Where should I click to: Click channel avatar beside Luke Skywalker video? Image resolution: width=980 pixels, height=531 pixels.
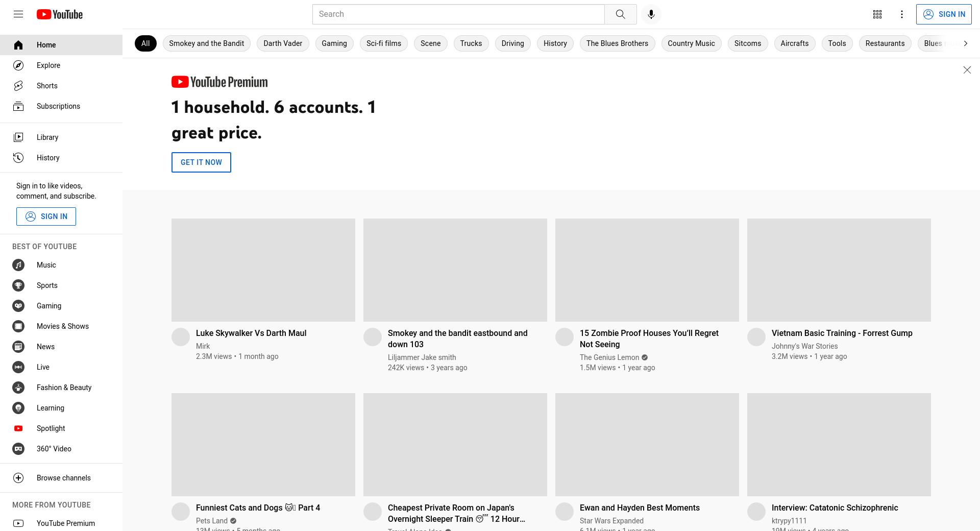[x=181, y=337]
